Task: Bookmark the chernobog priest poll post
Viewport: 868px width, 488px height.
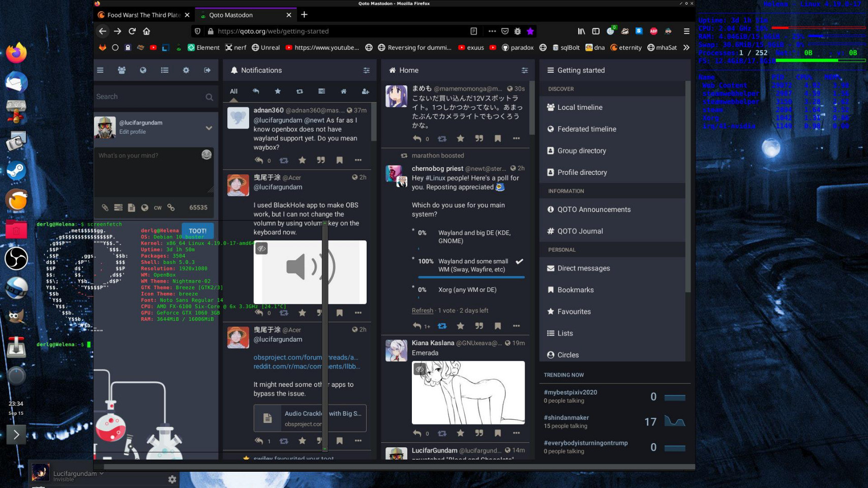Action: click(x=498, y=326)
